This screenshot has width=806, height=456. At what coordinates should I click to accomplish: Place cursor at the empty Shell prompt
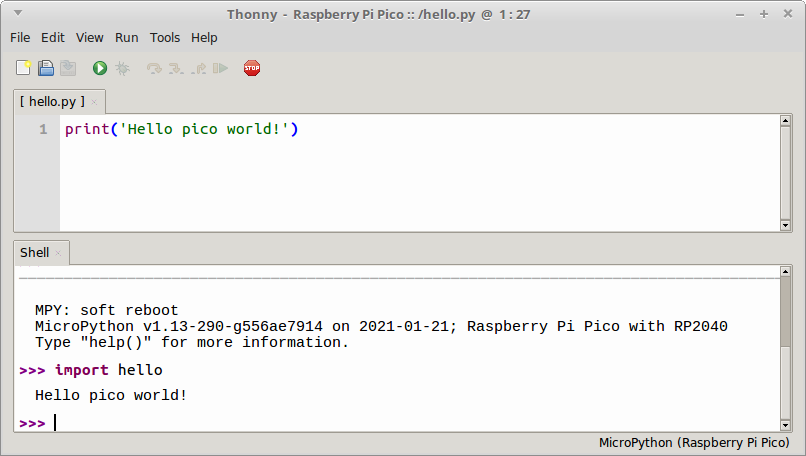point(56,423)
